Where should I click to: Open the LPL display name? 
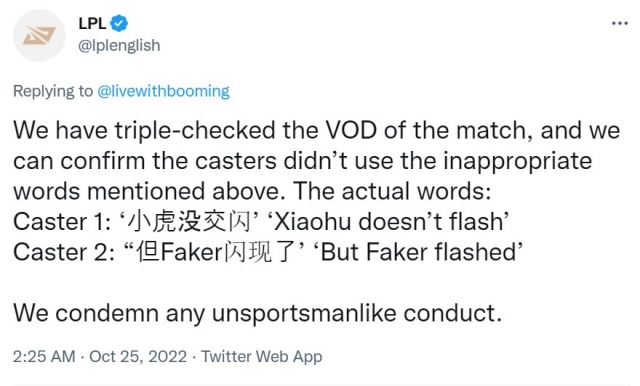point(92,23)
